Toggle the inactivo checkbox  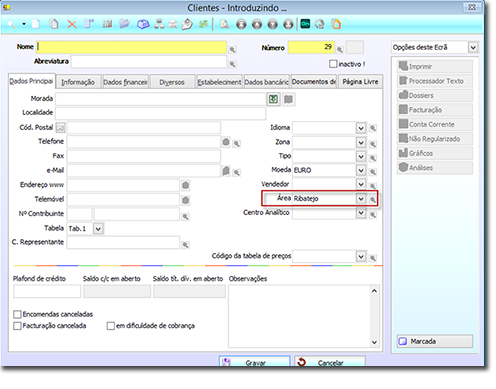point(333,64)
